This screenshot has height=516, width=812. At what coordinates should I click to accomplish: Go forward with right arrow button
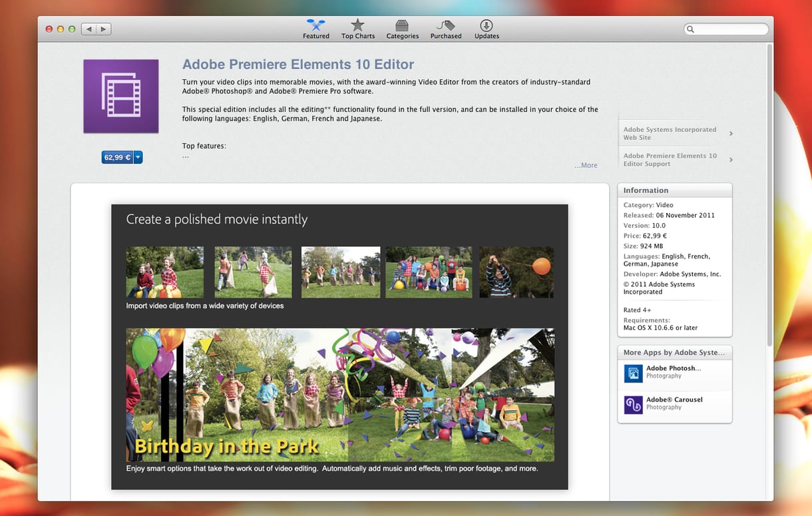(x=104, y=29)
